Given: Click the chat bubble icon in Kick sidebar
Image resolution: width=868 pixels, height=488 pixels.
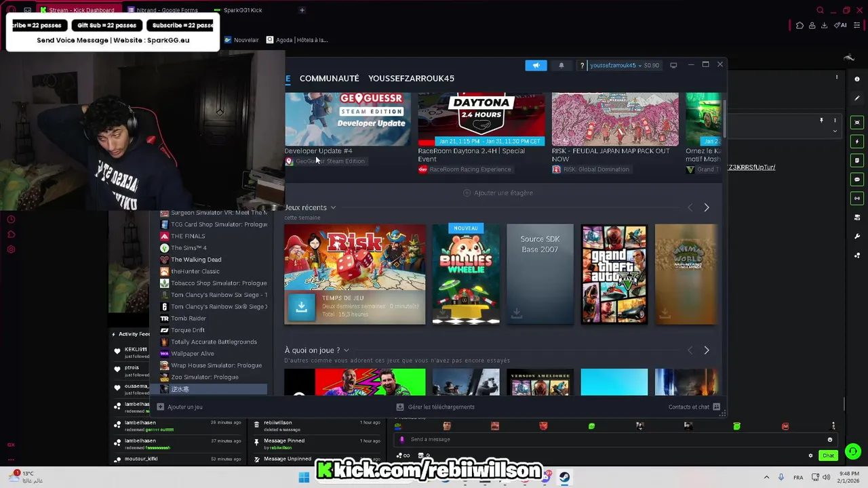Looking at the screenshot, I should (857, 180).
